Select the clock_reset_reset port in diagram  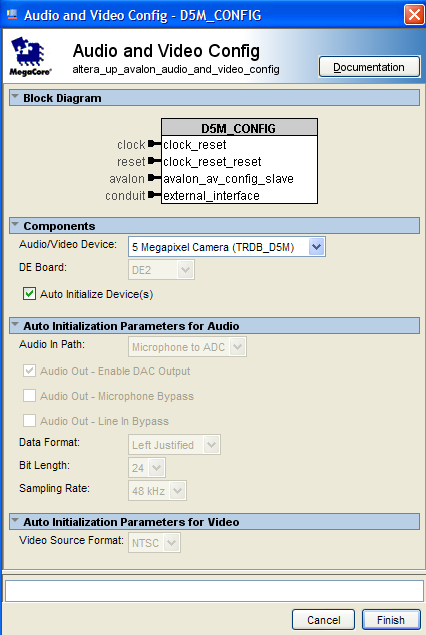pos(212,162)
